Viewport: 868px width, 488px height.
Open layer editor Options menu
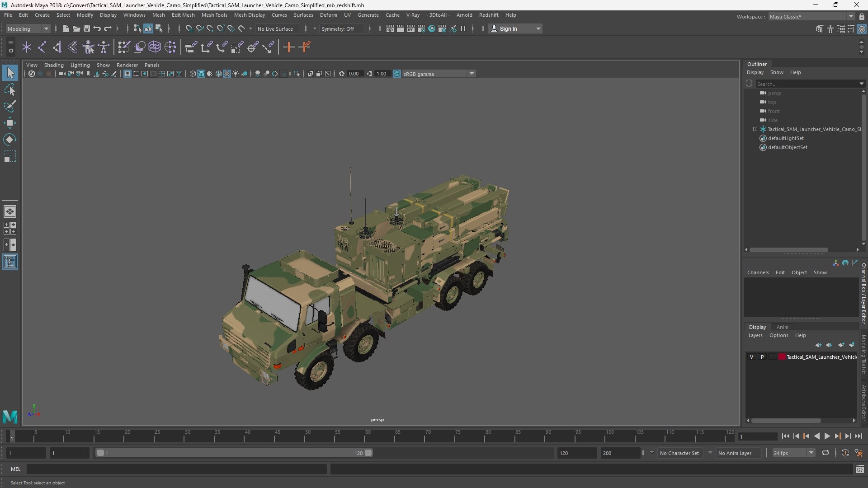(x=778, y=335)
